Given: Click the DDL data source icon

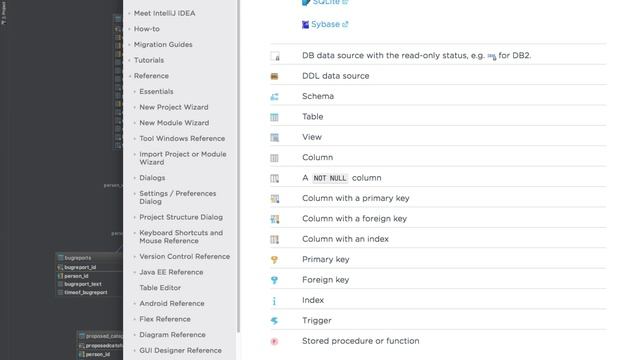Looking at the screenshot, I should pyautogui.click(x=274, y=76).
